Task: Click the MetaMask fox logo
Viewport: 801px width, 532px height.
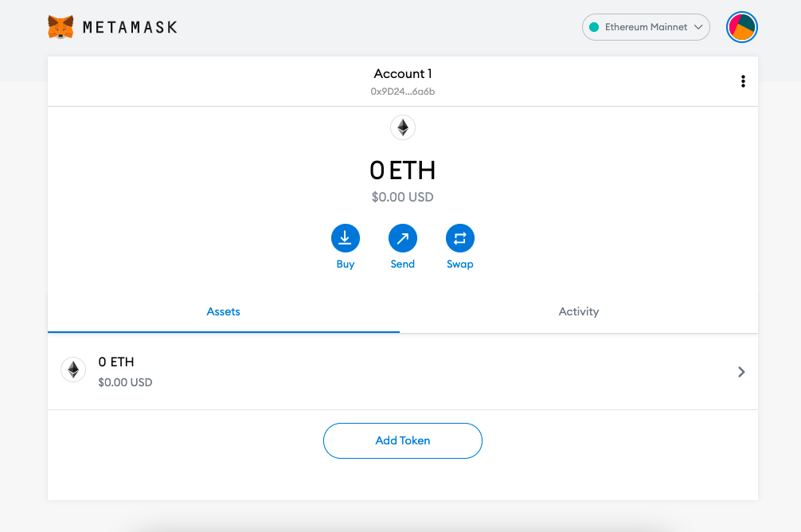Action: tap(61, 27)
